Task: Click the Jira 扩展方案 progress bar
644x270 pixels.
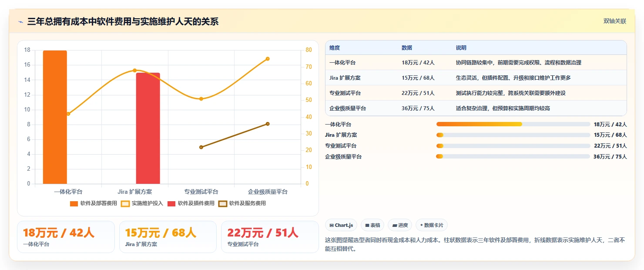Action: point(513,135)
